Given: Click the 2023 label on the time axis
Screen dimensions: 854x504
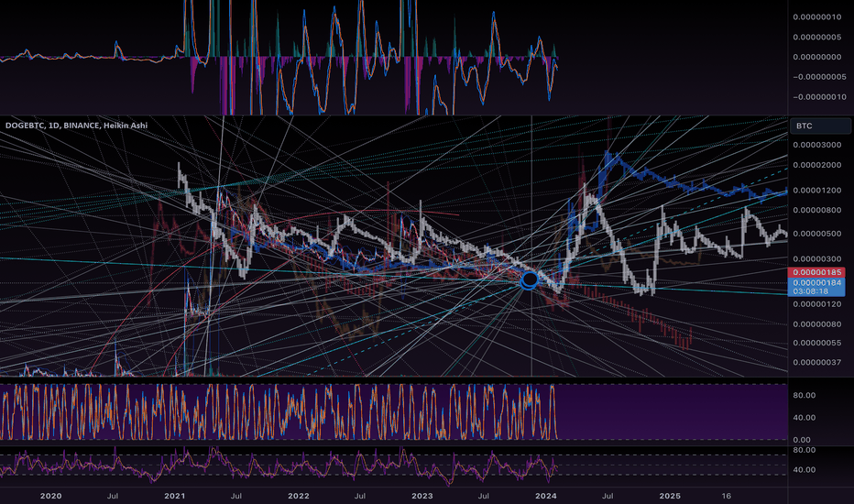Looking at the screenshot, I should (422, 496).
